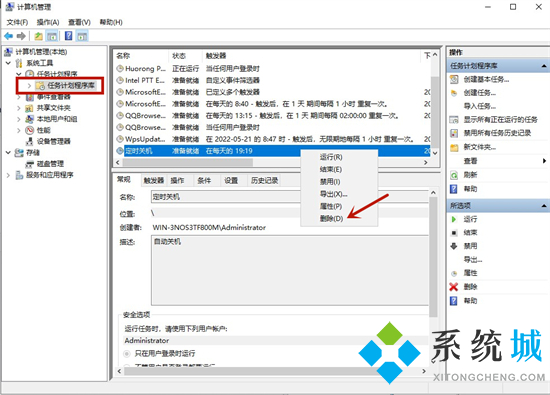Open the 帮助(H) menu
The height and width of the screenshot is (395, 550).
111,22
